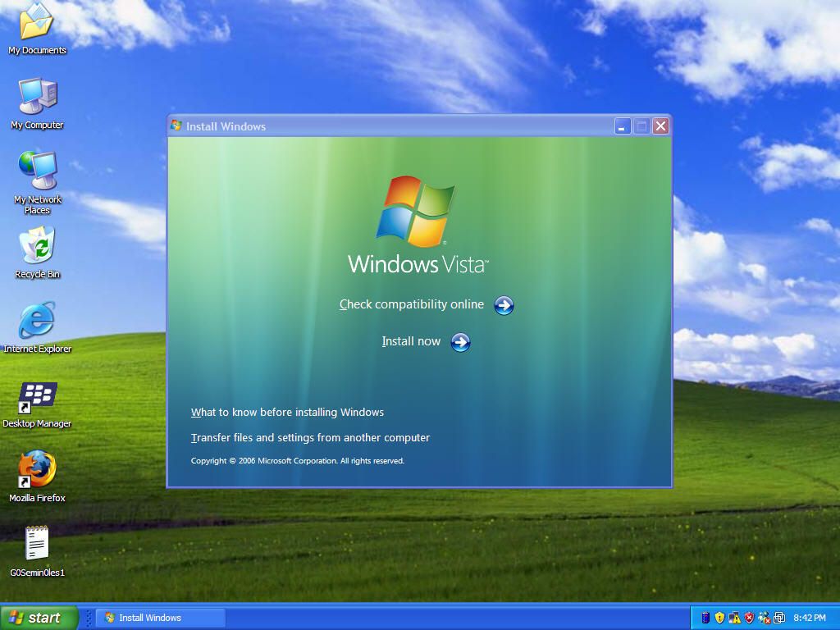
Task: Open My Computer
Action: [36, 97]
